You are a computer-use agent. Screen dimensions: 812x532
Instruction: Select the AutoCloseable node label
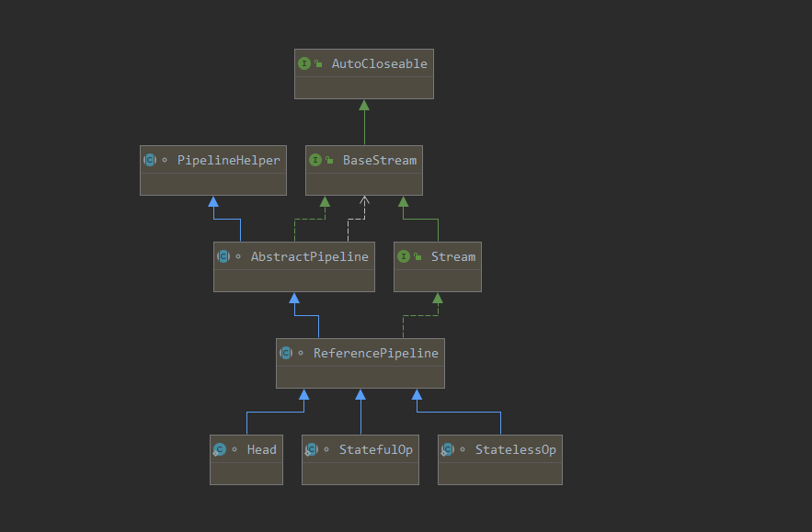coord(380,63)
